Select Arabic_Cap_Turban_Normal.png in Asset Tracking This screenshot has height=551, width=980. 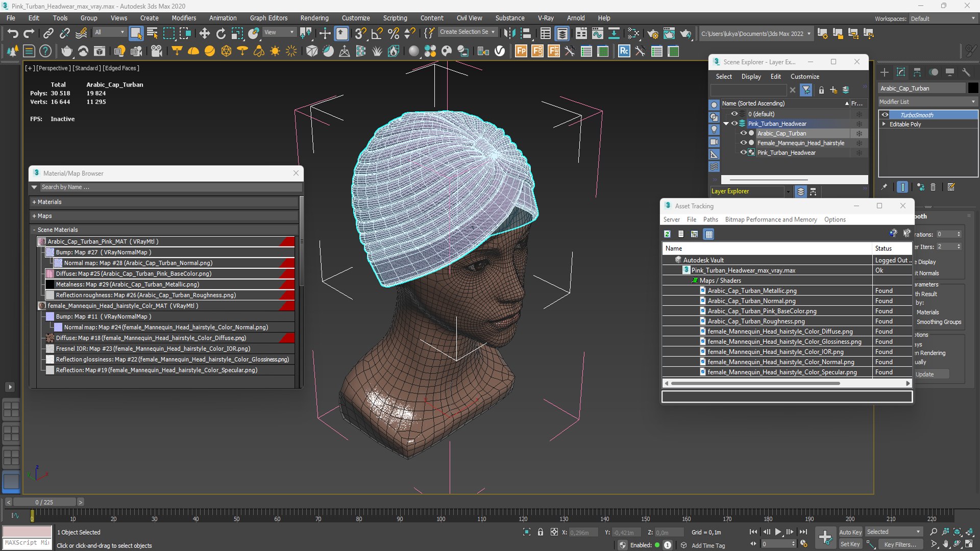pos(751,301)
